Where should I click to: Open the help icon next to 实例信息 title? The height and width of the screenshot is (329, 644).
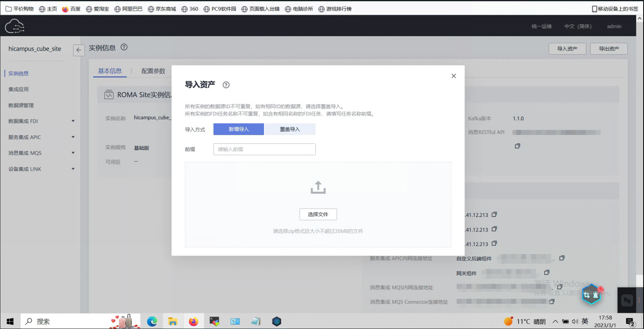[124, 47]
